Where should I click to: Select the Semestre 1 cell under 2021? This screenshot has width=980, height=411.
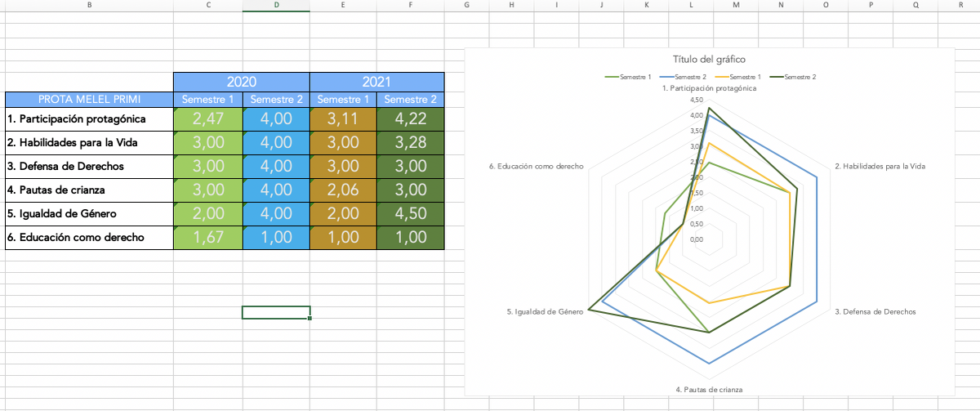(x=343, y=100)
